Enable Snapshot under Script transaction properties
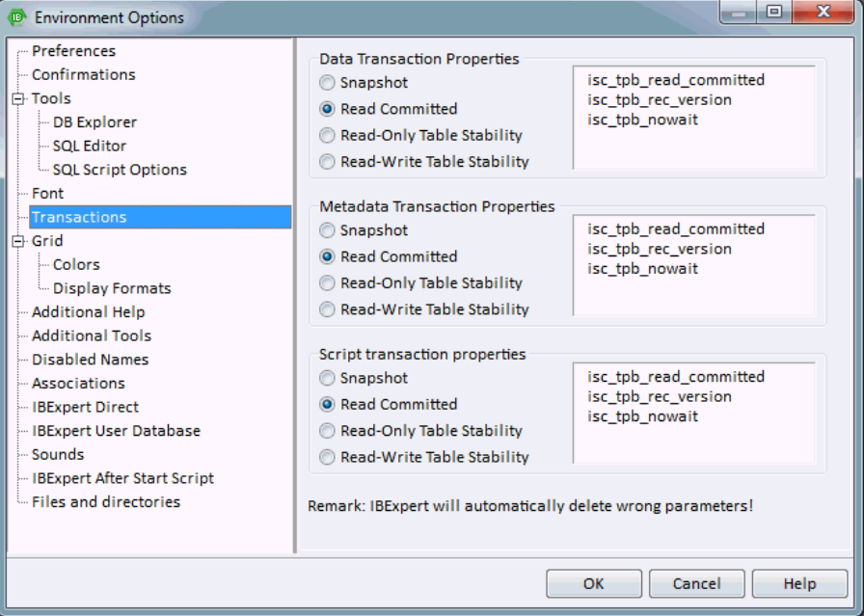 pyautogui.click(x=327, y=378)
